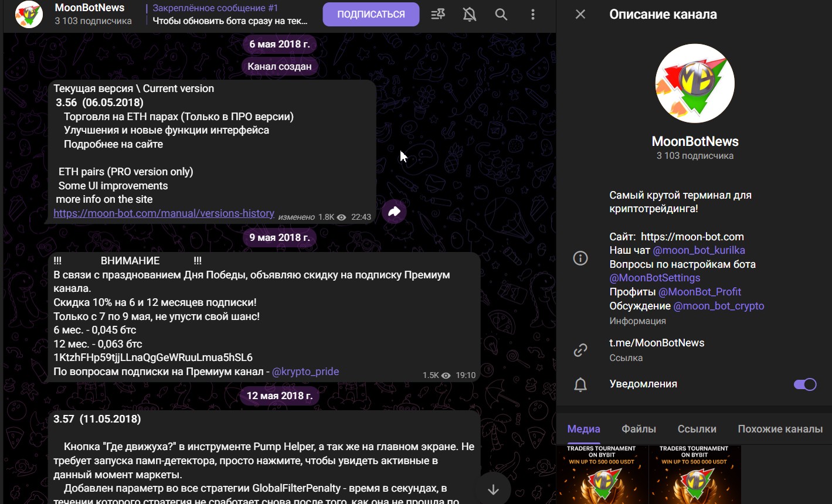
Task: Click the 6 мая 2018 г. date badge
Action: pos(279,44)
